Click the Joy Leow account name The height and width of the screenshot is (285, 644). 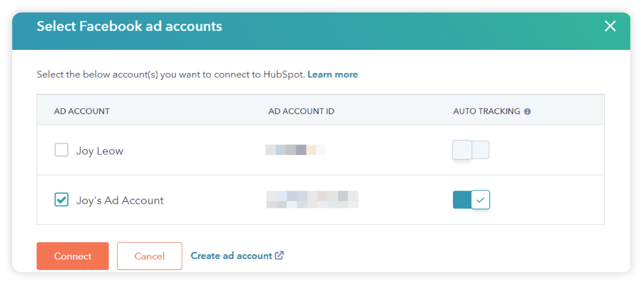point(100,151)
